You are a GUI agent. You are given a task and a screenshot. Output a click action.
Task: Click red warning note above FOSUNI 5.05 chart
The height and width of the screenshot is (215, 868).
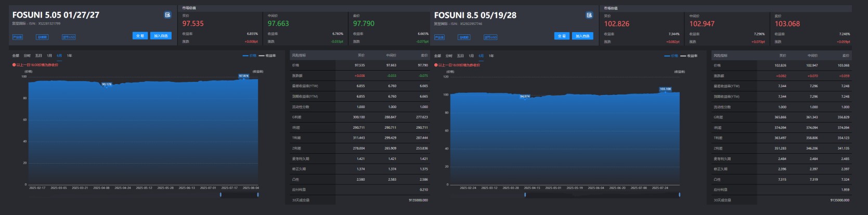click(x=35, y=65)
